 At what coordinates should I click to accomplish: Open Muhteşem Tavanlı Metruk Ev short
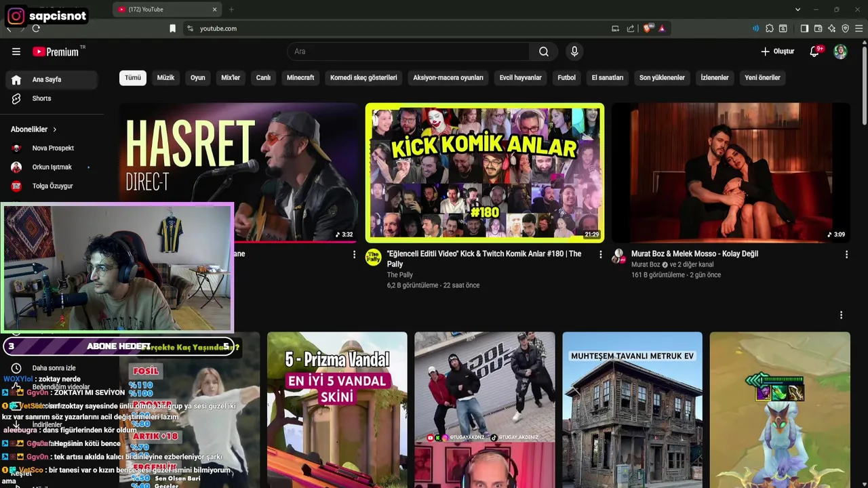coord(632,409)
